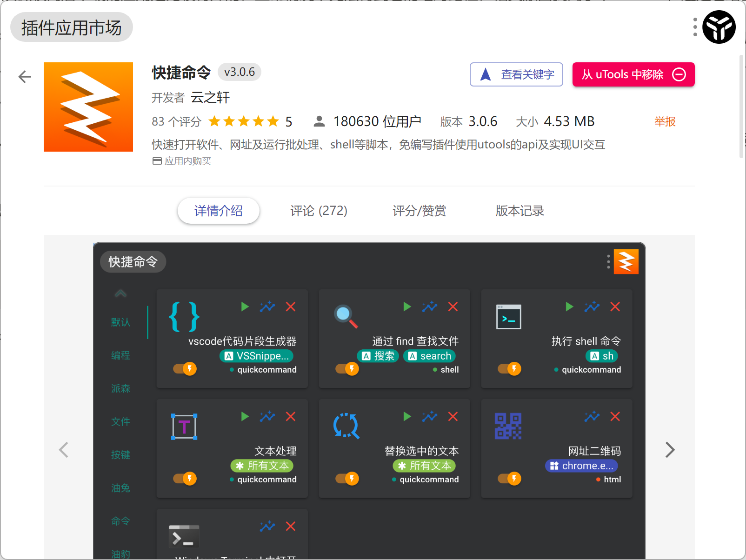
Task: Delete the 文本处理 command
Action: tap(291, 416)
